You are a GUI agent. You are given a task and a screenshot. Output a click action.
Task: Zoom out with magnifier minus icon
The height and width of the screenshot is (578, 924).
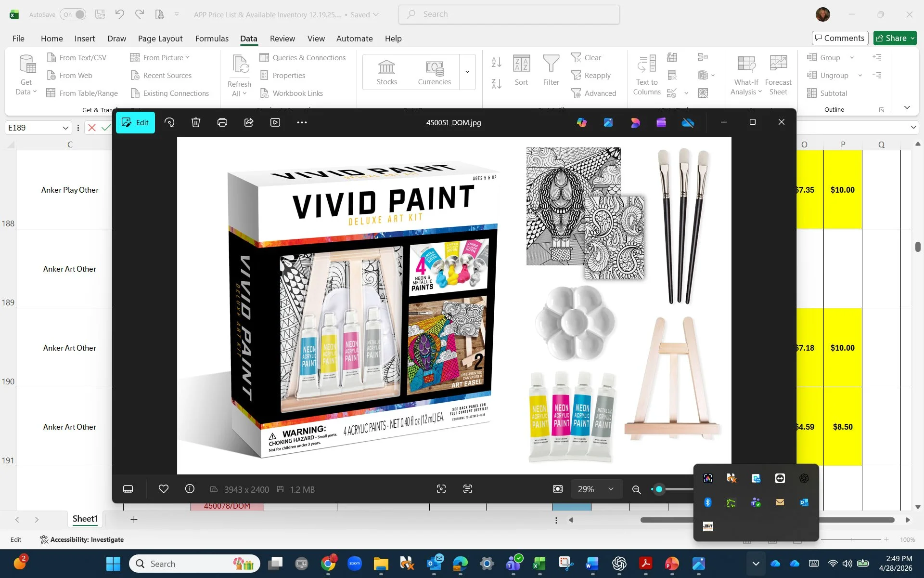click(x=636, y=489)
